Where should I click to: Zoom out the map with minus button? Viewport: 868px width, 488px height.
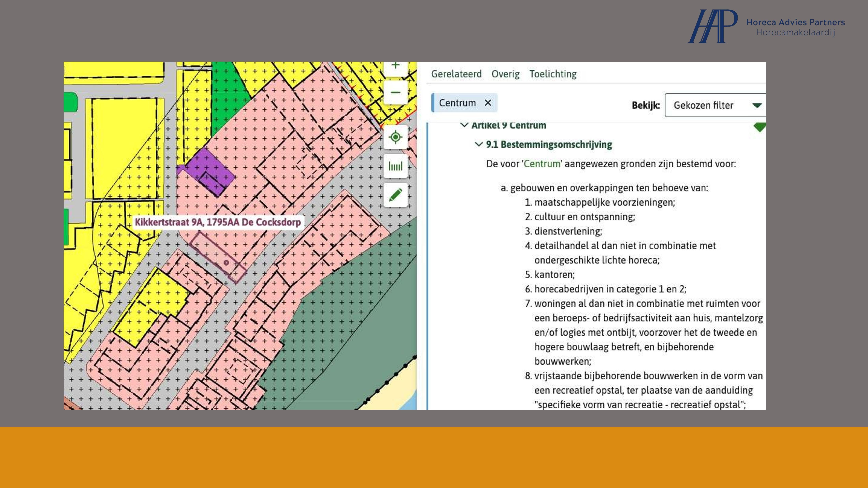(396, 92)
